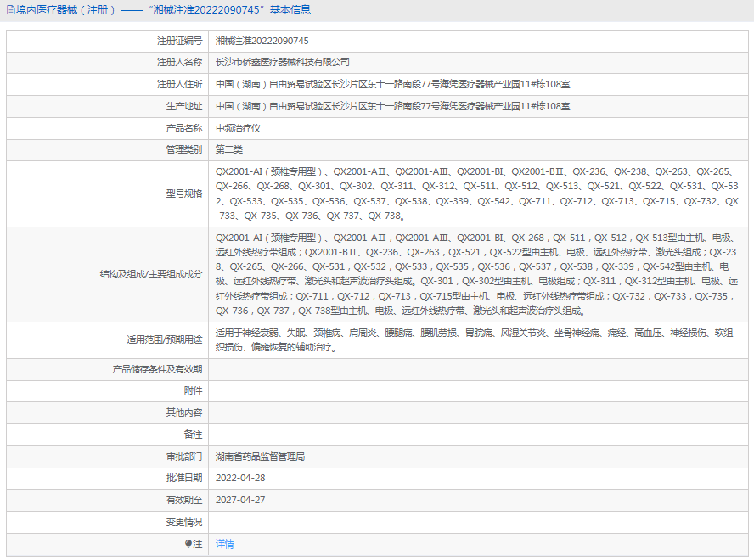Image resolution: width=754 pixels, height=560 pixels.
Task: Click the 管理类别 value 第二类
Action: click(x=229, y=149)
